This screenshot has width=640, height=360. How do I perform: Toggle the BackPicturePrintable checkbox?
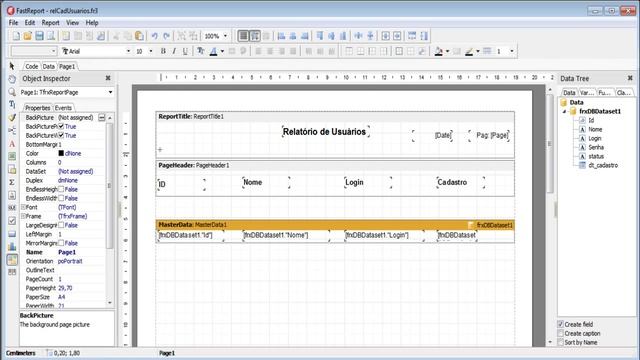[61, 127]
